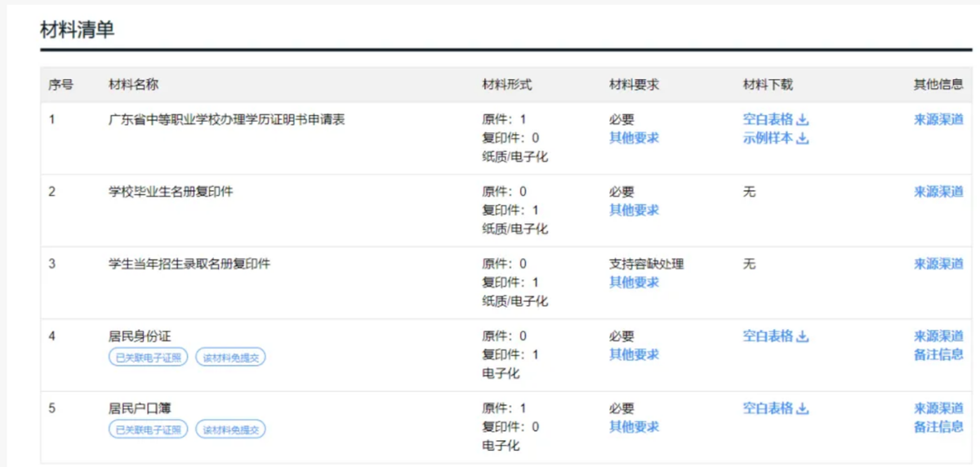This screenshot has height=467, width=980.
Task: Click 该材料免提交 tag under 居民身份证
Action: pyautogui.click(x=230, y=357)
